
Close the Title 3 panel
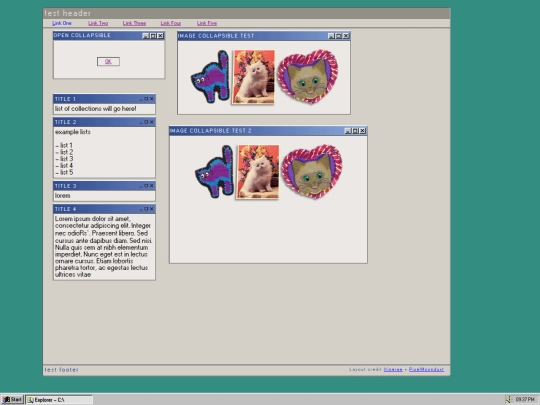click(x=152, y=186)
